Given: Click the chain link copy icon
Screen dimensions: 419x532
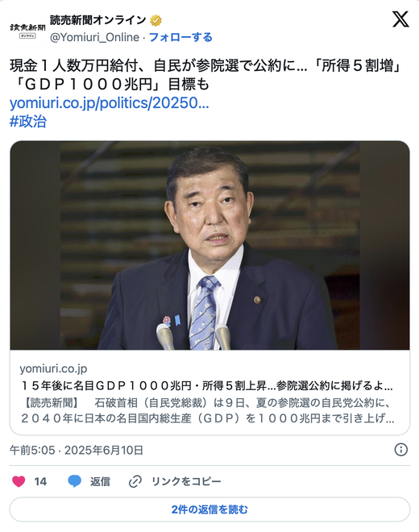Looking at the screenshot, I should [x=135, y=481].
